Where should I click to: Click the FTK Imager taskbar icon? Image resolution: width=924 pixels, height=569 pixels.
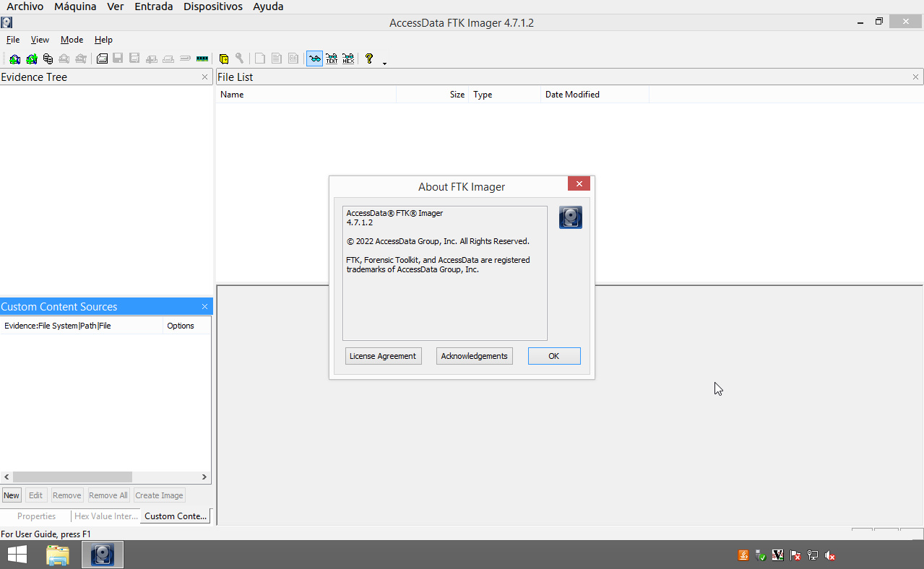103,555
